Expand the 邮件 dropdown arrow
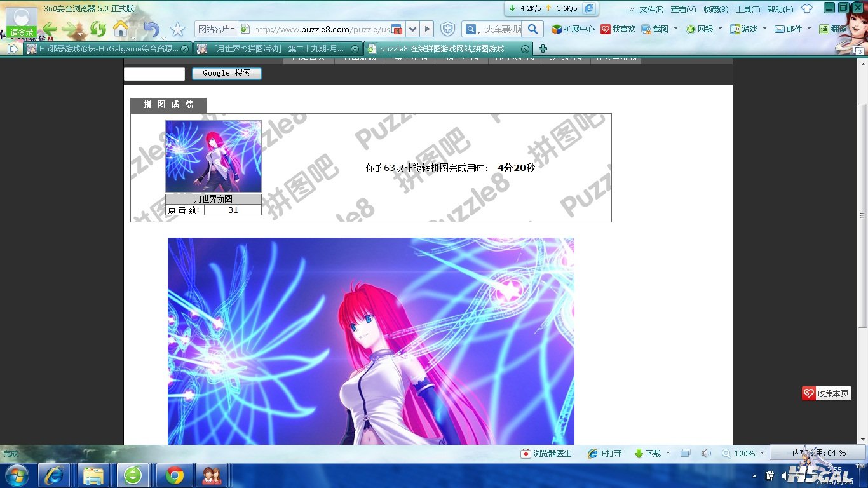868x488 pixels. pos(809,29)
